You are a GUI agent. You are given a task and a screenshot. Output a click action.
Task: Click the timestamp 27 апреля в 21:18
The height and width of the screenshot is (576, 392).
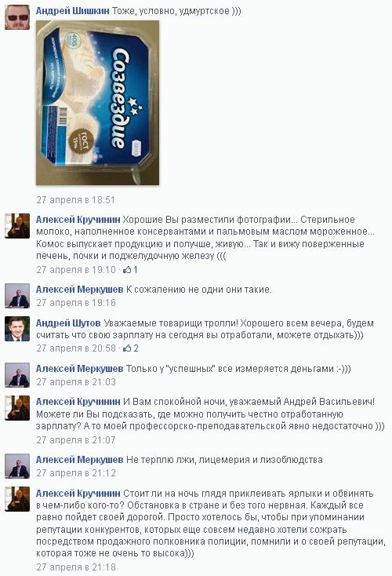[x=76, y=567]
